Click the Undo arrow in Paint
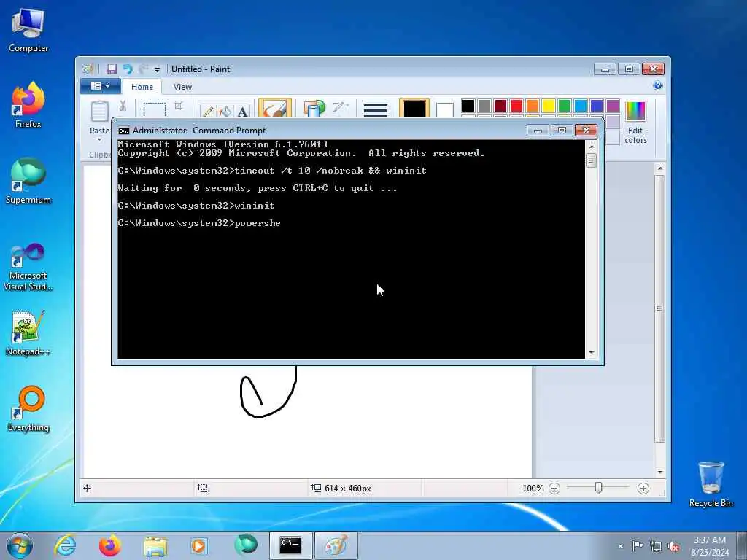The image size is (747, 560). [x=127, y=69]
